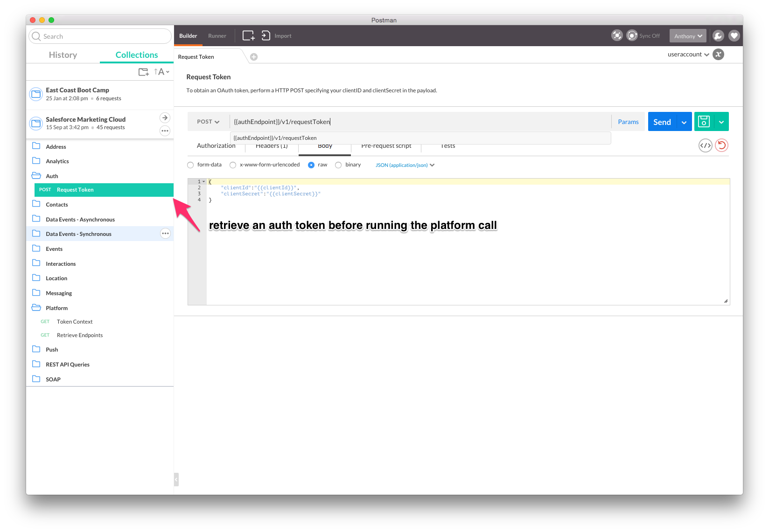
Task: Open the POST Request Token item in sidebar
Action: pyautogui.click(x=104, y=190)
